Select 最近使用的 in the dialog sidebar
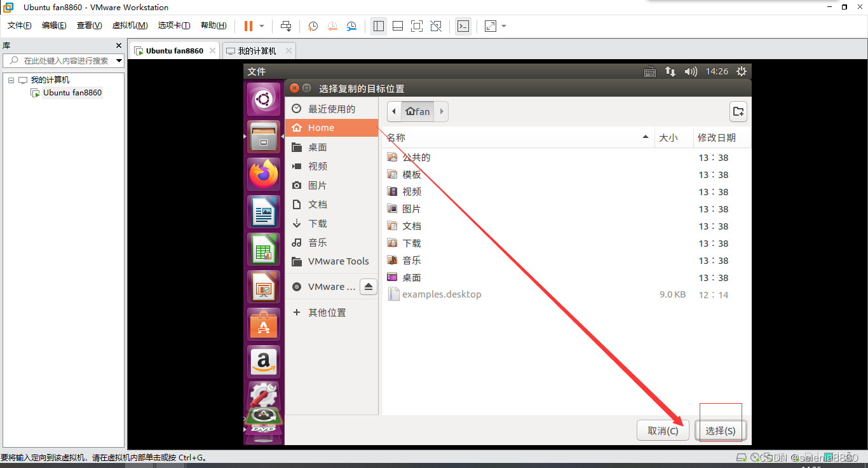Viewport: 868px width, 468px height. point(332,109)
